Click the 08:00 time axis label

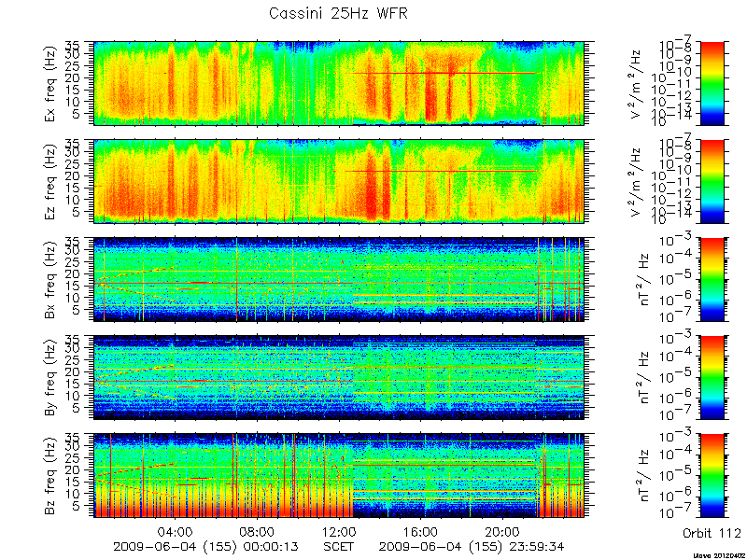tap(258, 531)
